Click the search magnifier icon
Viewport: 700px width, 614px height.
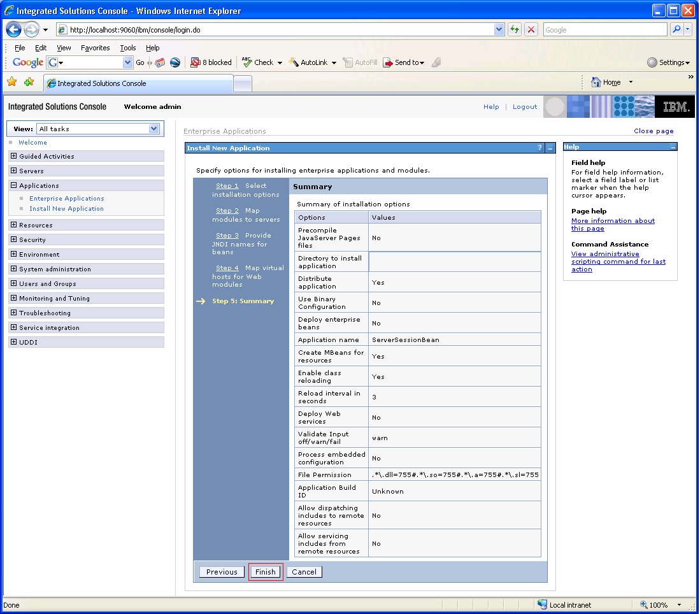tap(677, 29)
